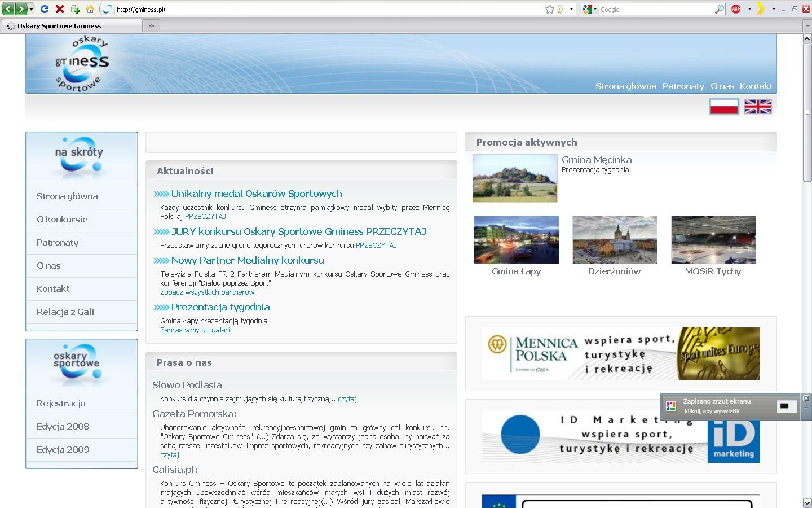Image resolution: width=812 pixels, height=508 pixels.
Task: Click the search magnifier icon
Action: pyautogui.click(x=719, y=9)
